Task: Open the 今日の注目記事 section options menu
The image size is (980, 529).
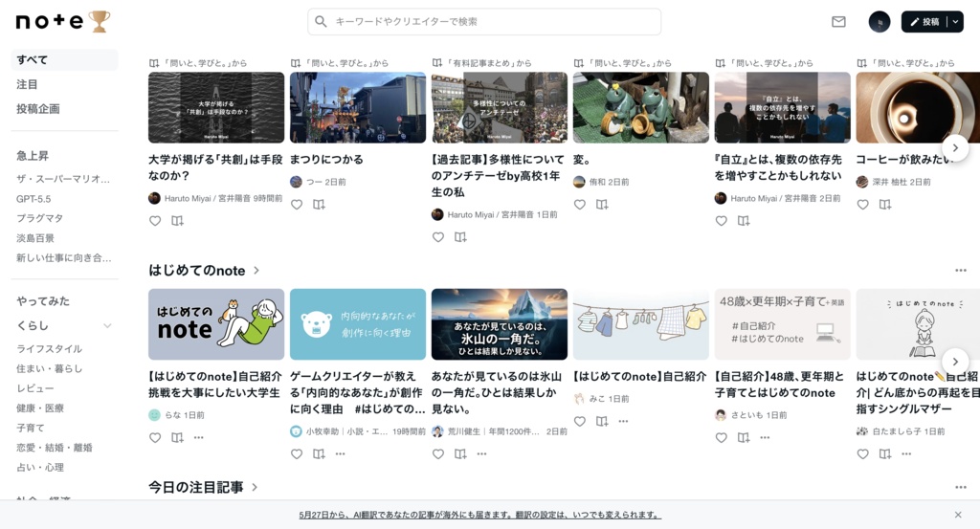Action: [x=961, y=487]
